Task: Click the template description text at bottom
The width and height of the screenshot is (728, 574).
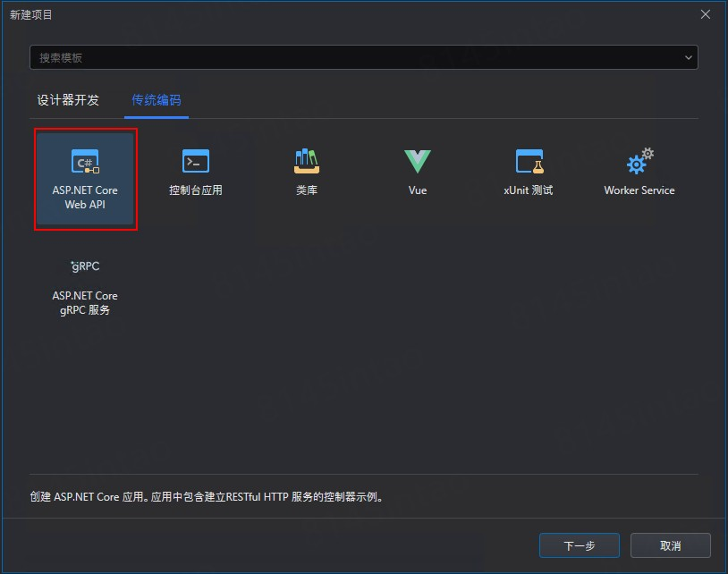Action: 207,497
